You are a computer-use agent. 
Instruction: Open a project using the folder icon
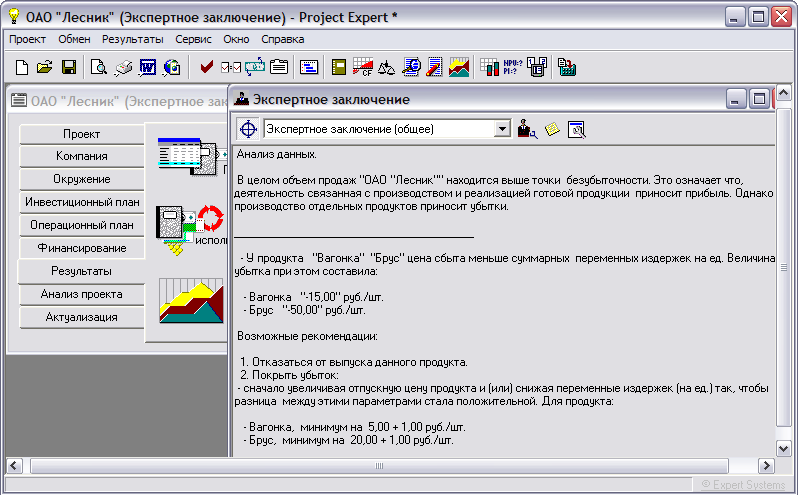point(45,67)
